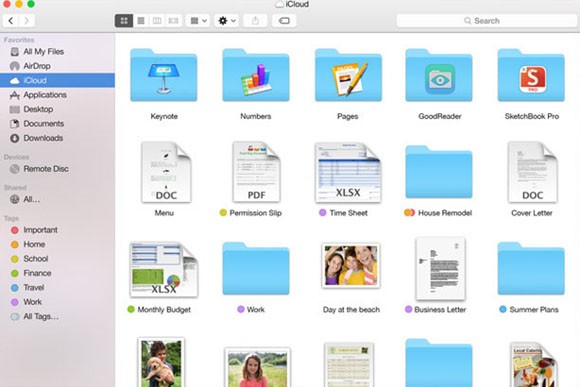Filter by the purple Work tag
580x387 pixels.
point(57,302)
